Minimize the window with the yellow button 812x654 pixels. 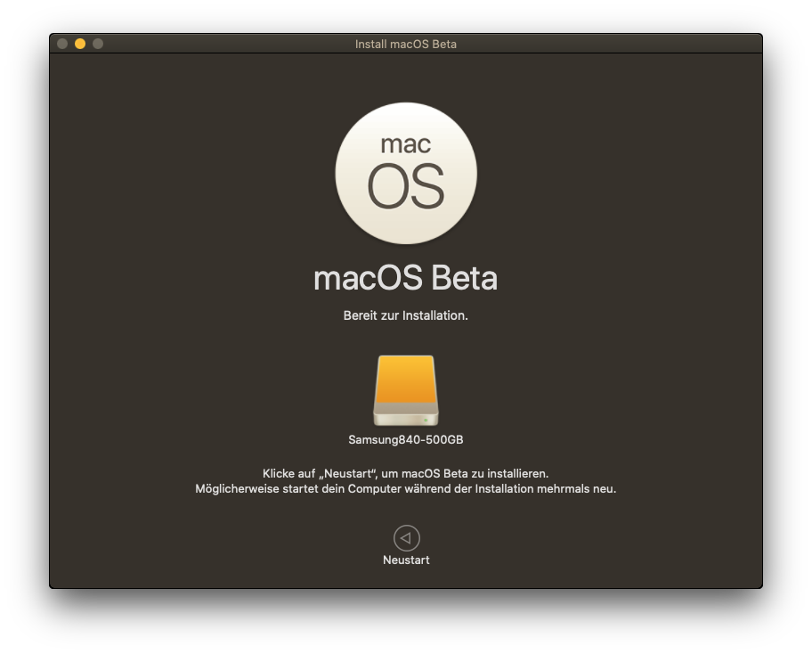(x=80, y=44)
